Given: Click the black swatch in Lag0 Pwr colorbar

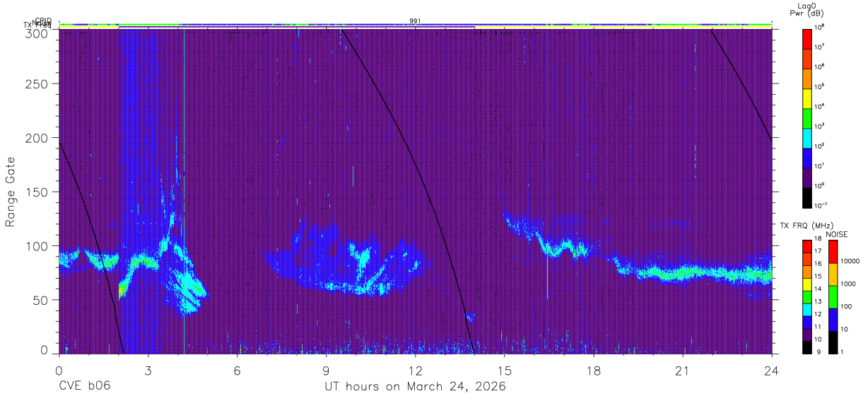Looking at the screenshot, I should point(807,197).
